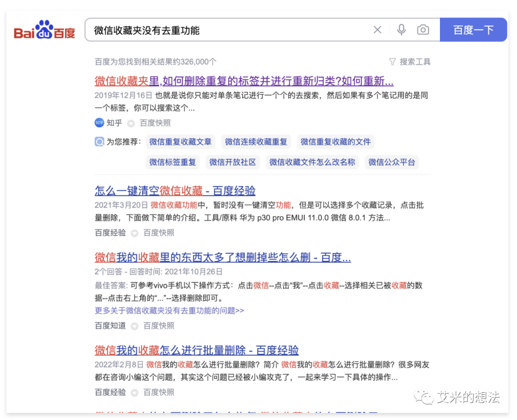
Task: Open result 微信我的收藏怎么进行批量删除 - 百度经验
Action: 197,350
